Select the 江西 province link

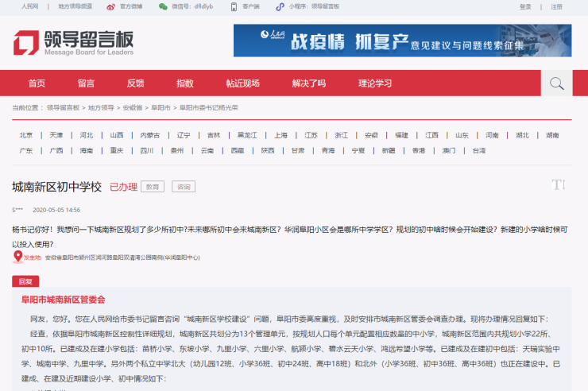pos(431,135)
